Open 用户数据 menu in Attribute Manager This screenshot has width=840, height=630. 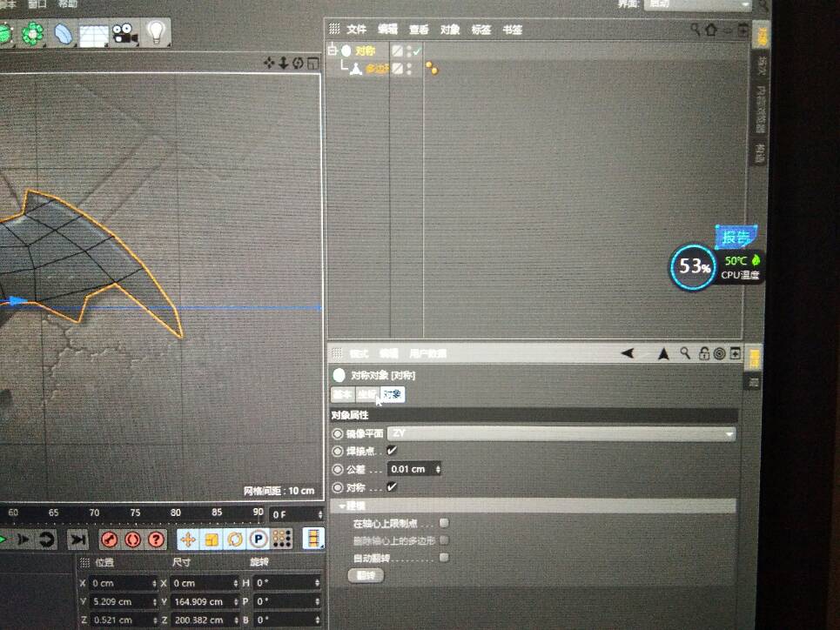click(428, 353)
